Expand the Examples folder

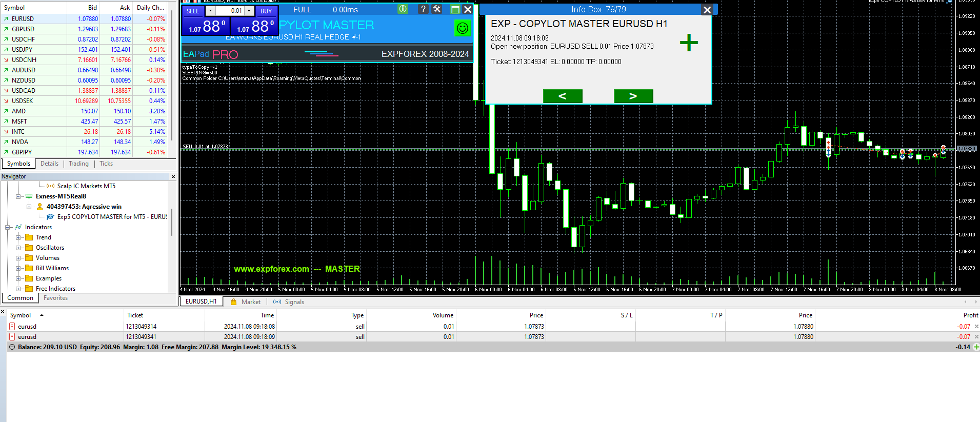[18, 278]
